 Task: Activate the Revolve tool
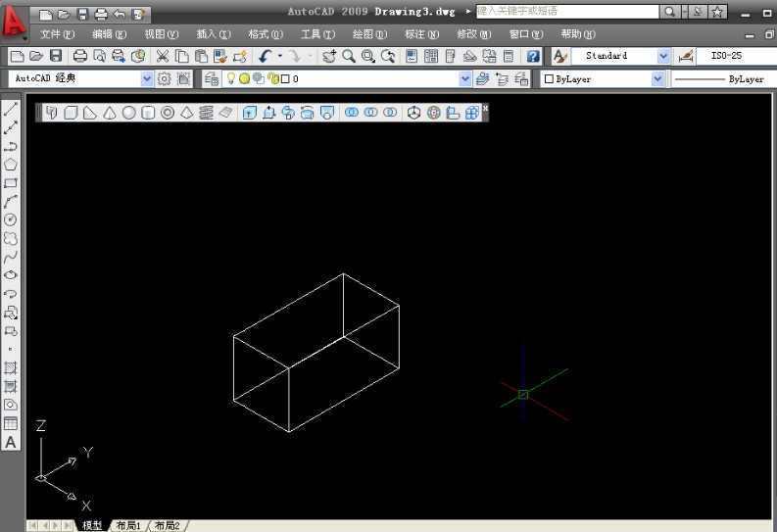(308, 113)
